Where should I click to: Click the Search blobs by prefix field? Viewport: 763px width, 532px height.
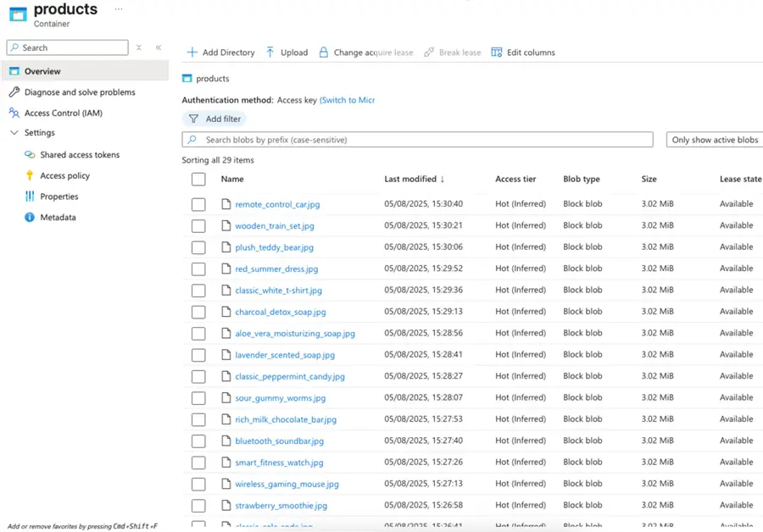tap(417, 140)
